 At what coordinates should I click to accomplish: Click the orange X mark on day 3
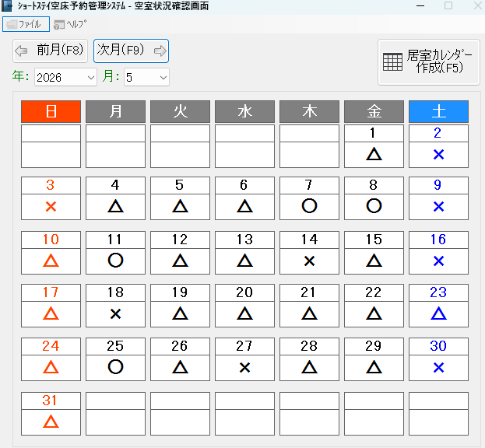(x=51, y=206)
